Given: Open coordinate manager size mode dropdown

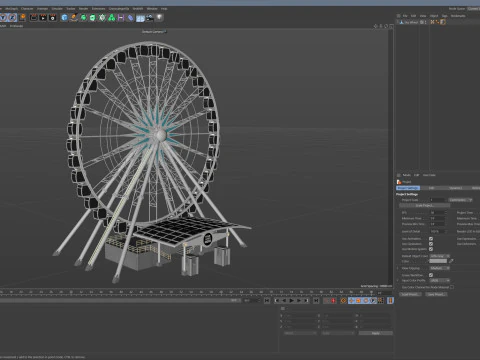Looking at the screenshot, I should point(338,333).
